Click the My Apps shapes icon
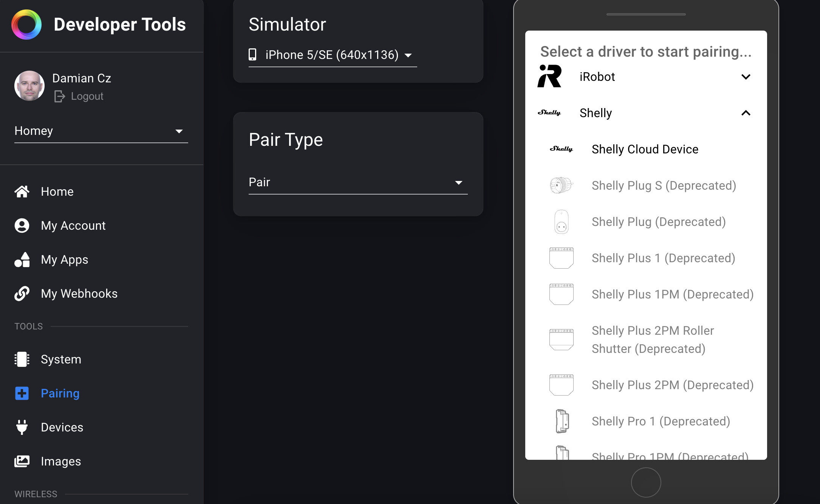 tap(22, 260)
